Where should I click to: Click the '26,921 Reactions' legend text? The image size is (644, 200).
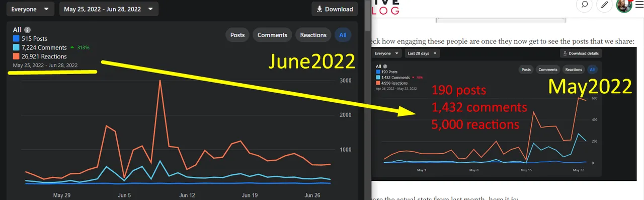point(44,56)
